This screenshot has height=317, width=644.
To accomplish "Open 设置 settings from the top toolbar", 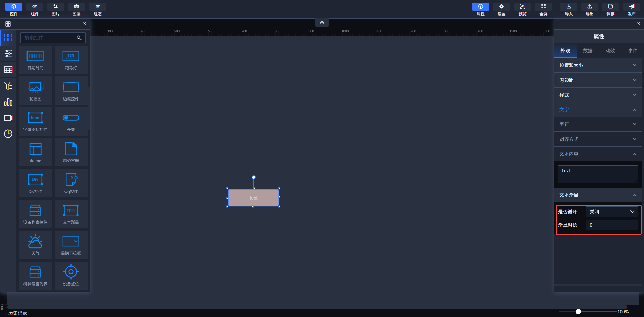I will pos(501,9).
